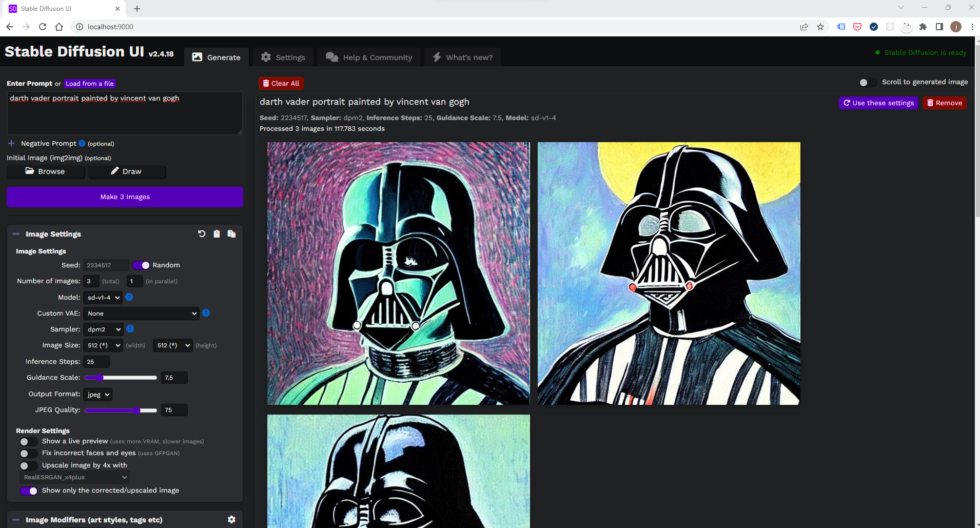The image size is (980, 528).
Task: Enable Upscale image by 4x
Action: 29,466
